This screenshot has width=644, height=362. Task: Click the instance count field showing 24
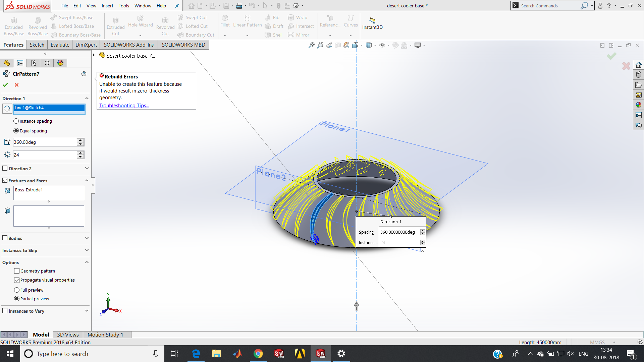pyautogui.click(x=45, y=155)
